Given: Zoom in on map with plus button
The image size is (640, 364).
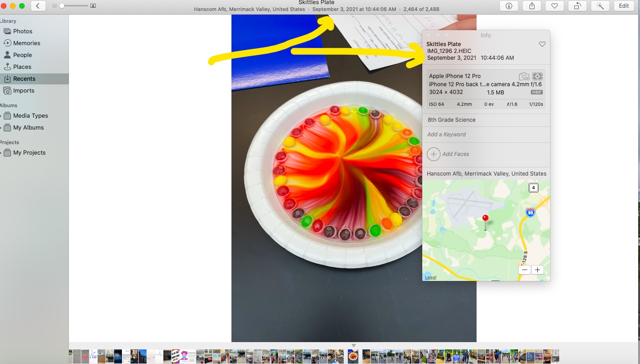Looking at the screenshot, I should pos(538,270).
